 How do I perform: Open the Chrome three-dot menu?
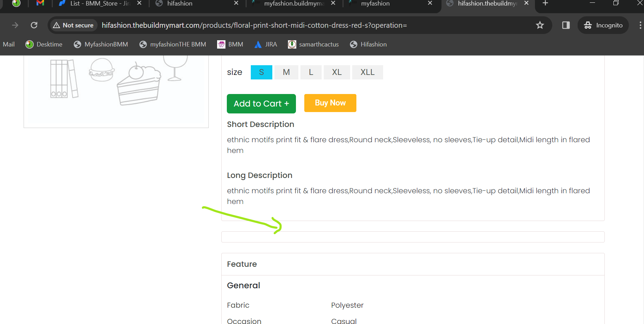(x=640, y=25)
